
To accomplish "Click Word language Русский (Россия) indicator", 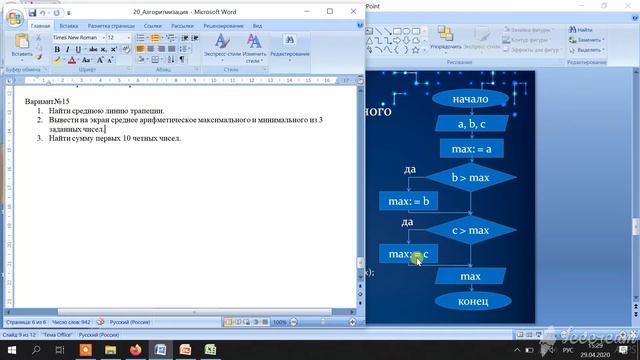I will coord(130,322).
